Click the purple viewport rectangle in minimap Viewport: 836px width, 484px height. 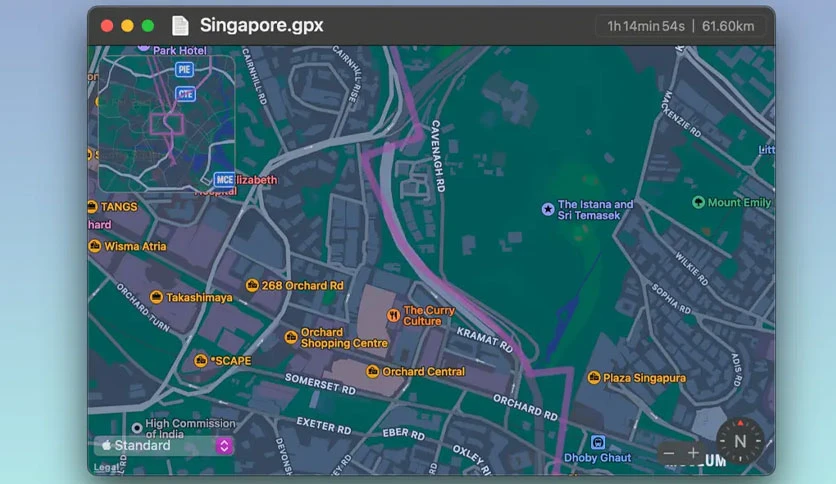pos(167,124)
